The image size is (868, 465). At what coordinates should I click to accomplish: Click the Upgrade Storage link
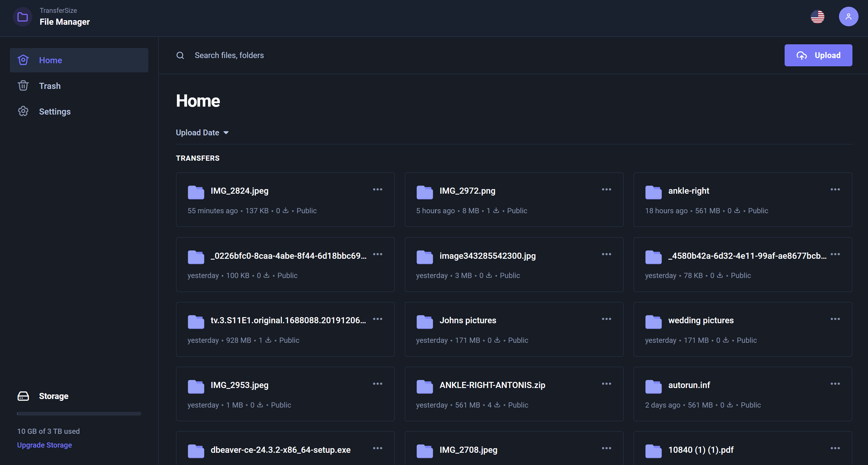click(45, 445)
